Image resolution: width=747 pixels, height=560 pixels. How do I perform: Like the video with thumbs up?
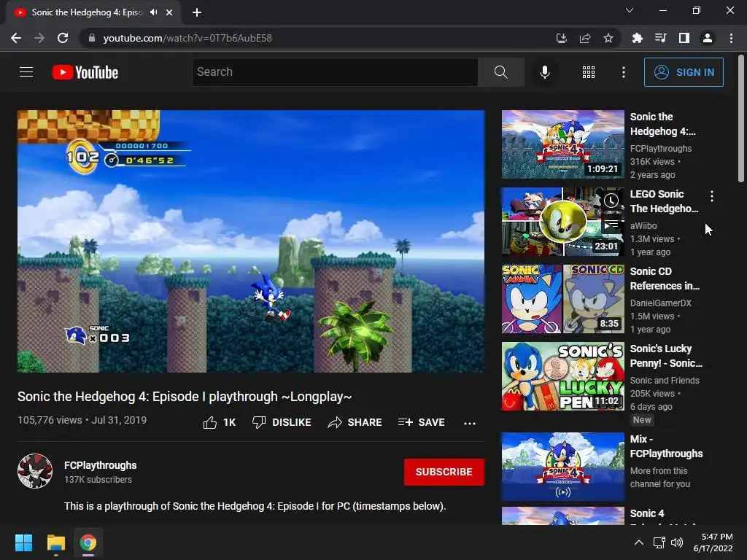[219, 422]
